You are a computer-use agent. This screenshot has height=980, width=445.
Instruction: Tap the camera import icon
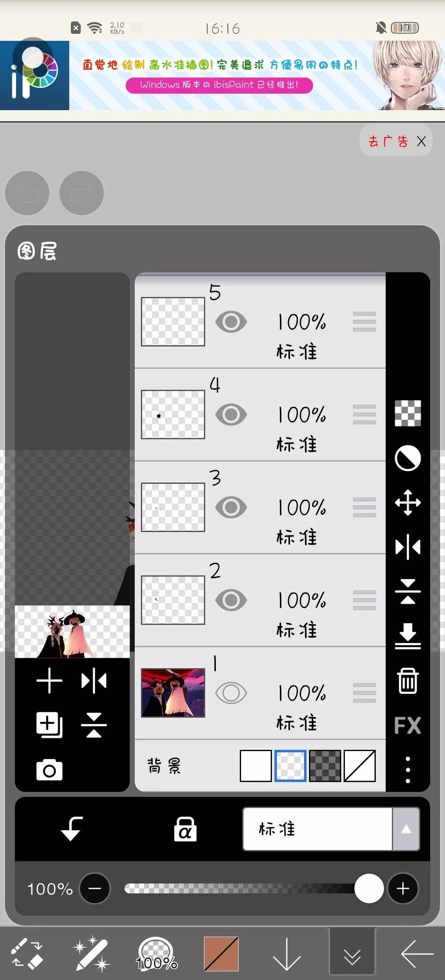pos(49,770)
